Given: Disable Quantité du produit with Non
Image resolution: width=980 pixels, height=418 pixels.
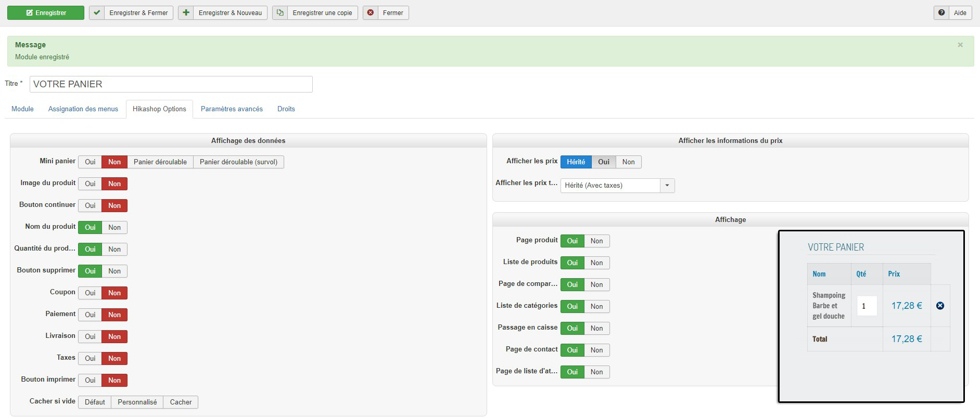Looking at the screenshot, I should [x=114, y=250].
